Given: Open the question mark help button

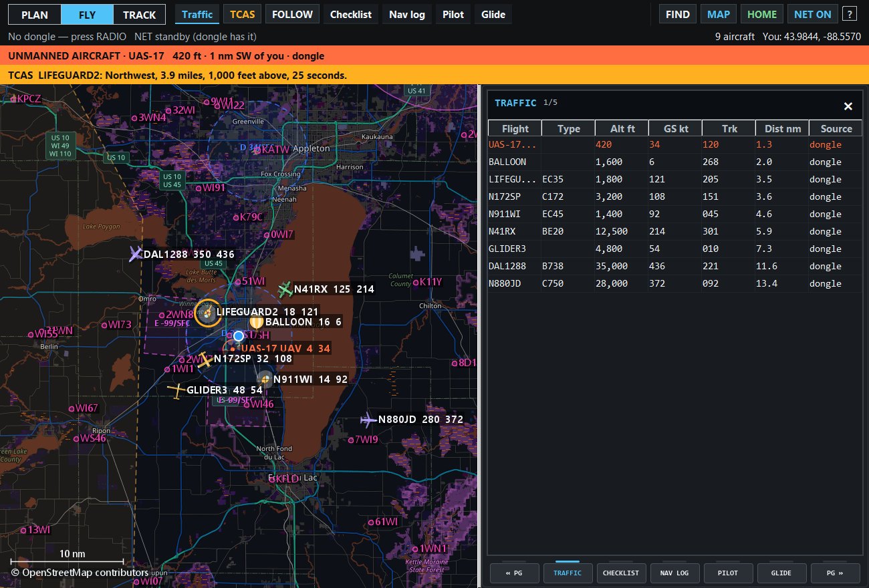Looking at the screenshot, I should (x=849, y=14).
